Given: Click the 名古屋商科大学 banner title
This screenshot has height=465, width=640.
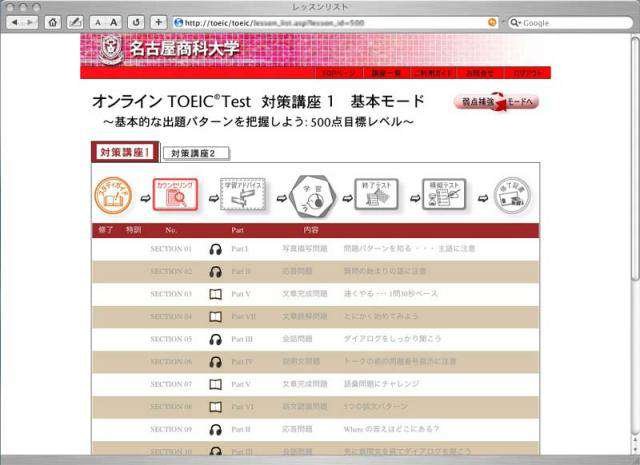Looking at the screenshot, I should pyautogui.click(x=185, y=49).
